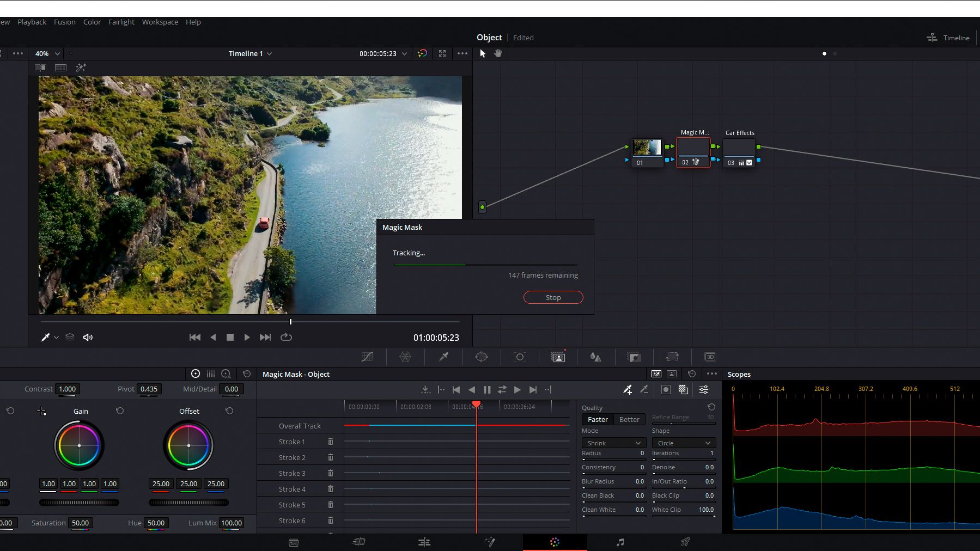
Task: Click the Offset color wheel
Action: coord(188,445)
